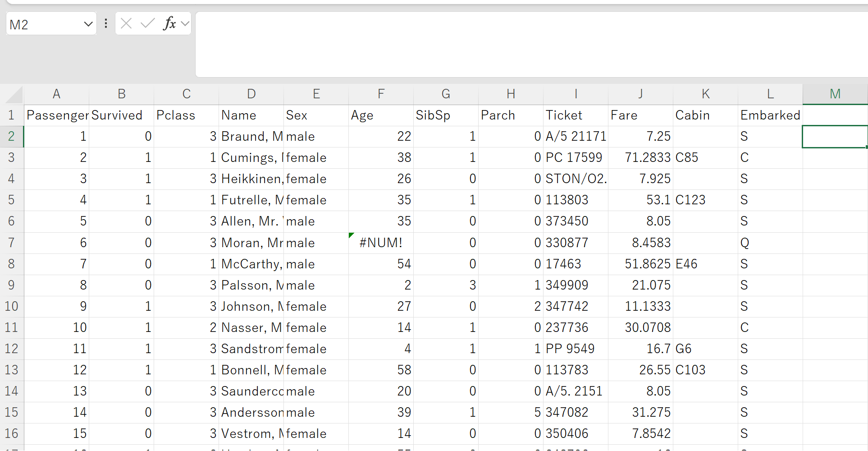The height and width of the screenshot is (451, 868).
Task: Click the vertical dots options icon beside Name Box
Action: [x=106, y=23]
